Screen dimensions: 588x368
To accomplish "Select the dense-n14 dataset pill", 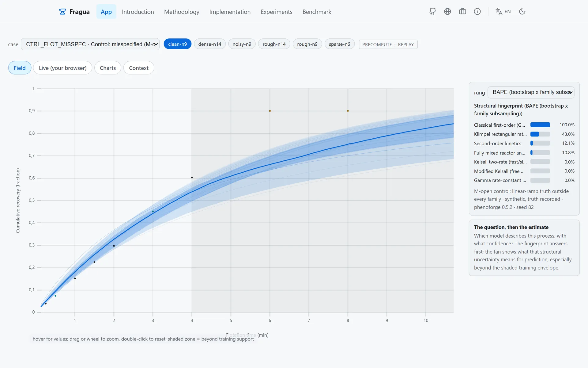I will click(x=210, y=44).
